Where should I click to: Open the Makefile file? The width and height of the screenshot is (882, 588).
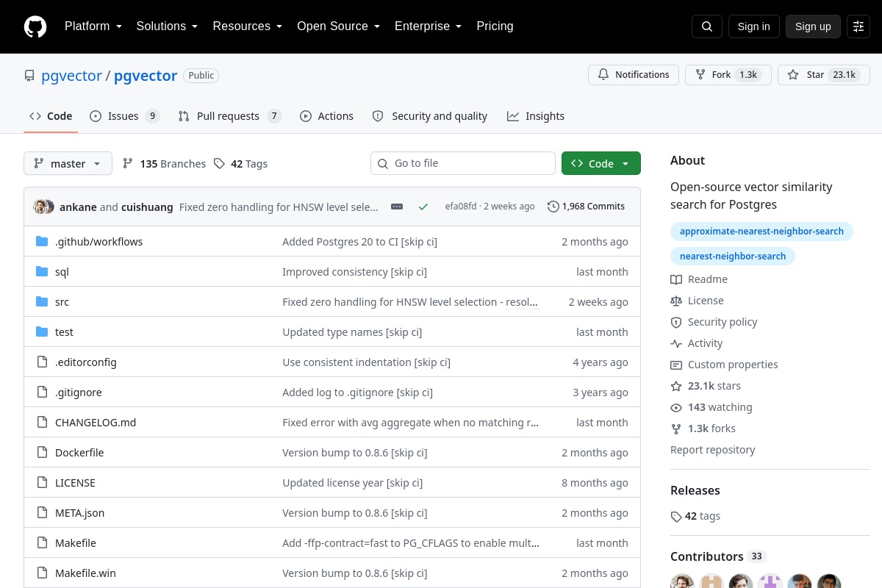click(x=76, y=543)
